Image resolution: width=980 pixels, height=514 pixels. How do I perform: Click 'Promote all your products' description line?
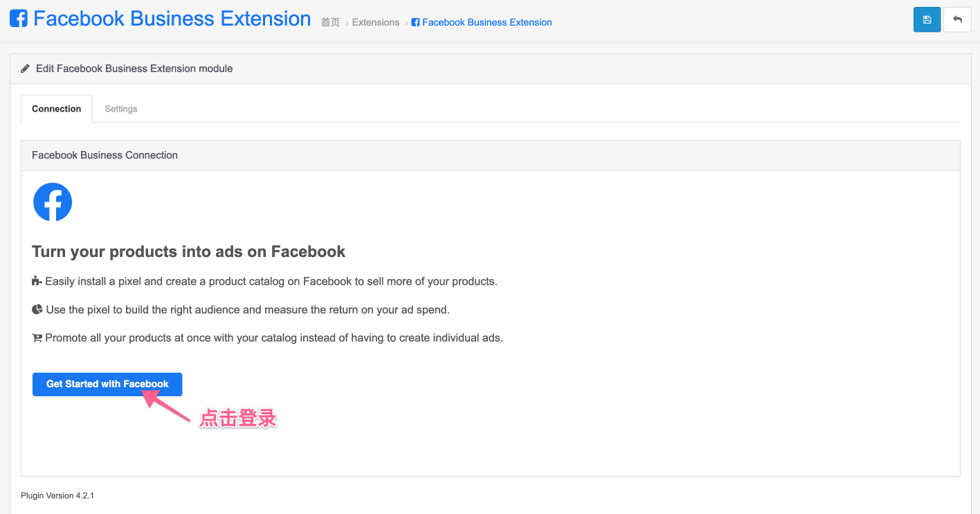(x=274, y=338)
